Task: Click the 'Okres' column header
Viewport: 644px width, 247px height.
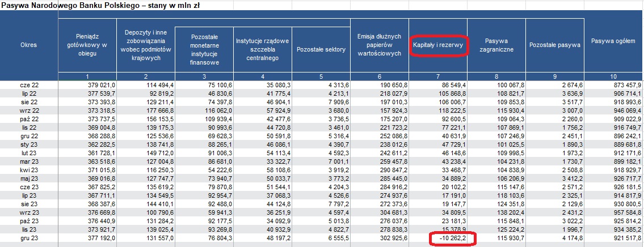Action: coord(29,45)
